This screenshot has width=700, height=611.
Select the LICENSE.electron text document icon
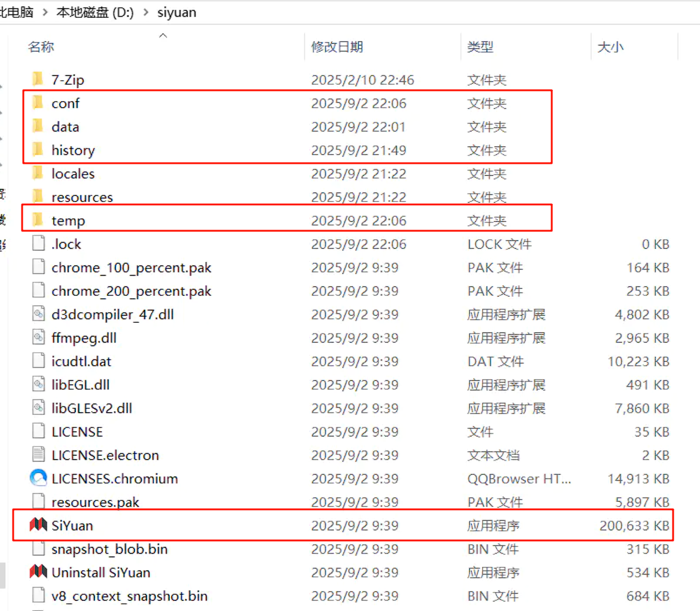[x=38, y=455]
